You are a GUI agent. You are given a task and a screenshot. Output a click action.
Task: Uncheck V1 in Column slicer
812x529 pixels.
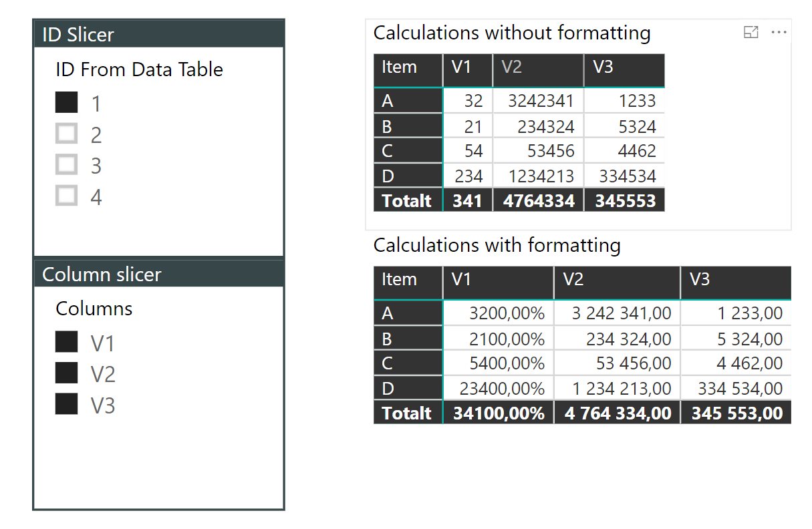pyautogui.click(x=67, y=342)
